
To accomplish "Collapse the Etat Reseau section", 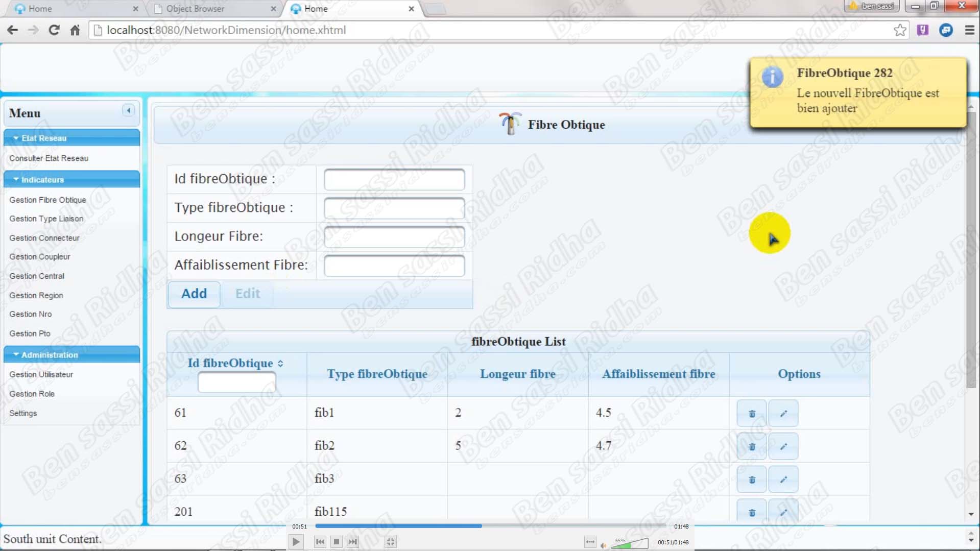I will (16, 138).
